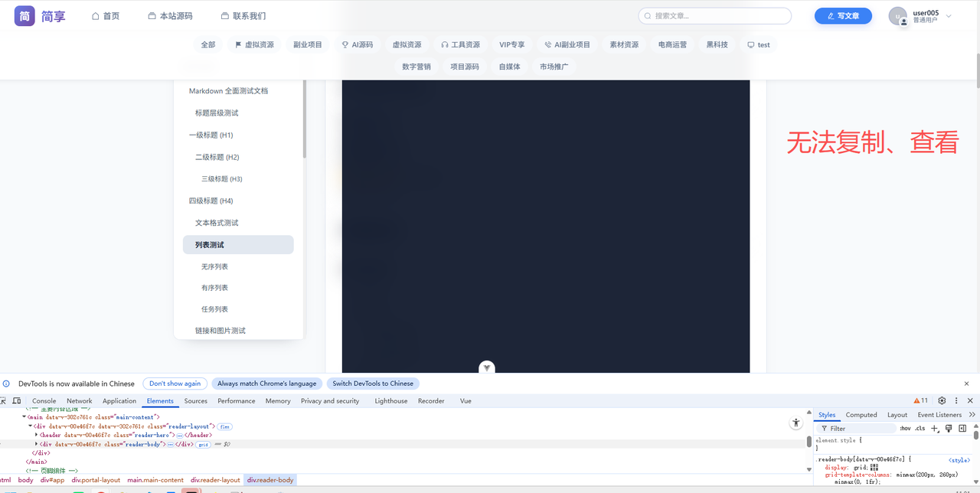
Task: Switch to the Computed tab
Action: point(861,414)
